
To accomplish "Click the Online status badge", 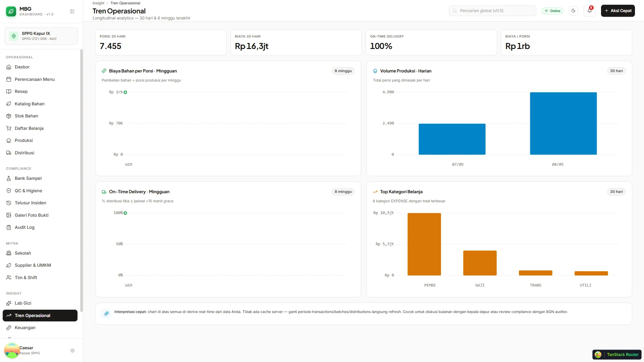I will 552,11.
